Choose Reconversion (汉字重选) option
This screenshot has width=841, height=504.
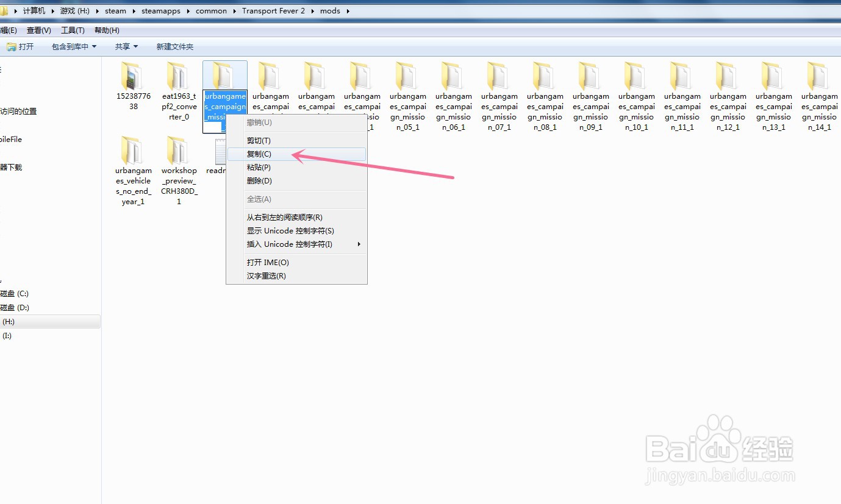(296, 276)
